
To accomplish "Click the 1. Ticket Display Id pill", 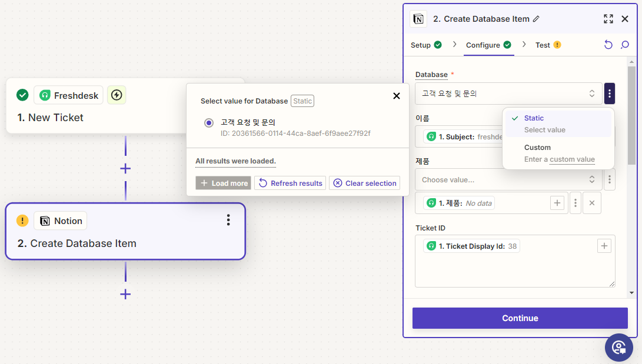I will pyautogui.click(x=472, y=246).
